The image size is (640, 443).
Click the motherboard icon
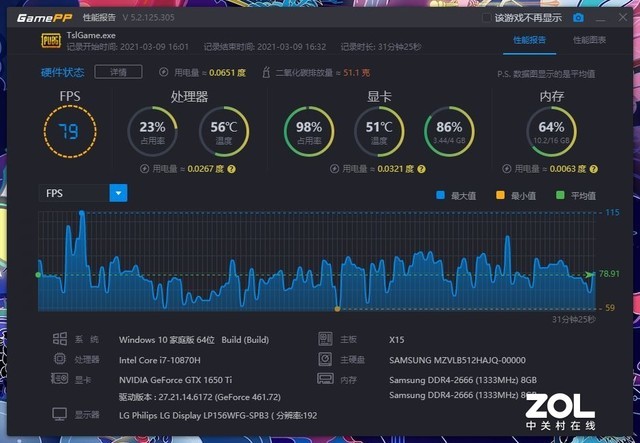pos(325,338)
